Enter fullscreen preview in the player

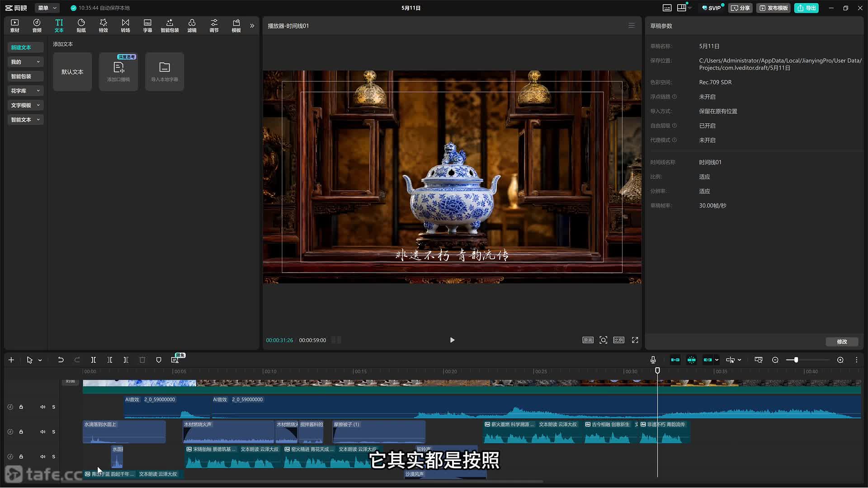[635, 340]
